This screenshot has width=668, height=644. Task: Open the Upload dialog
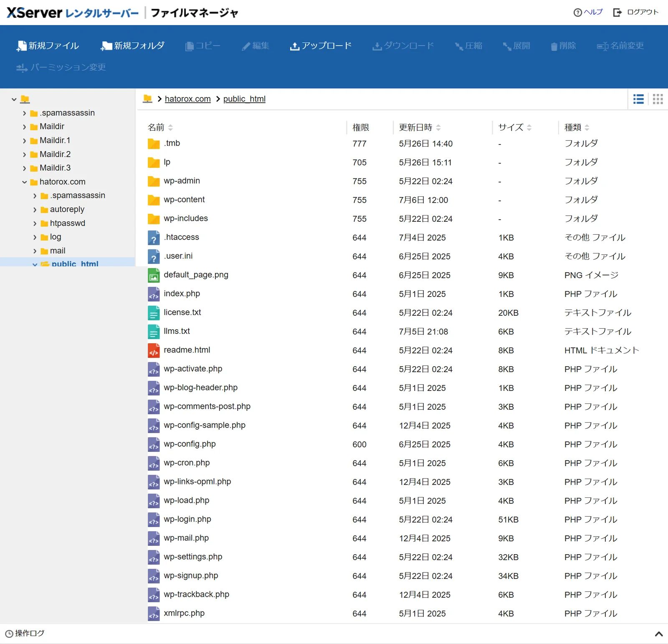click(321, 46)
